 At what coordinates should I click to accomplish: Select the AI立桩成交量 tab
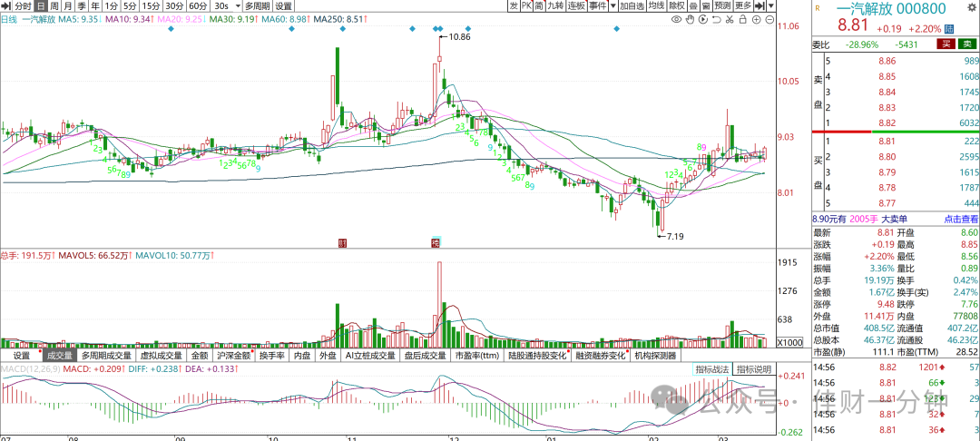click(371, 356)
